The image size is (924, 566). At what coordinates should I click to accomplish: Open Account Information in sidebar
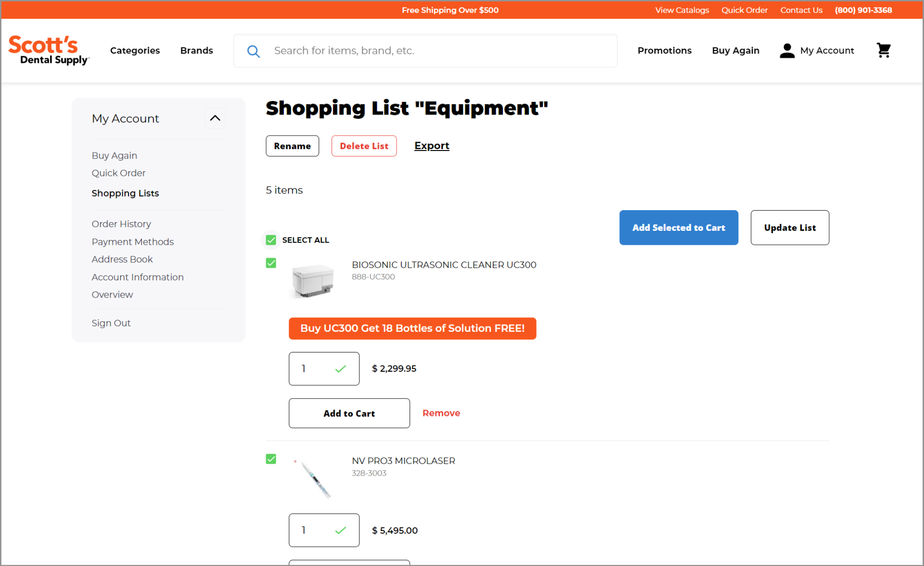138,277
